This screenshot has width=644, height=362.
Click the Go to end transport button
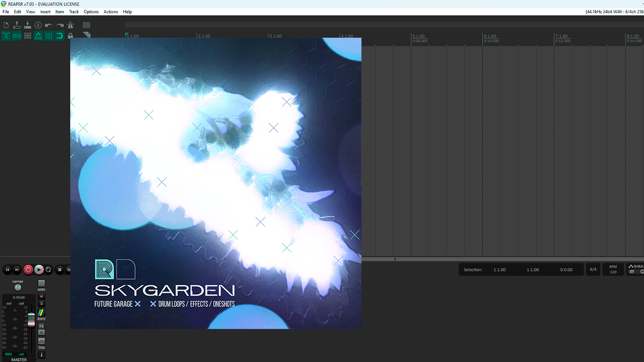pyautogui.click(x=17, y=270)
